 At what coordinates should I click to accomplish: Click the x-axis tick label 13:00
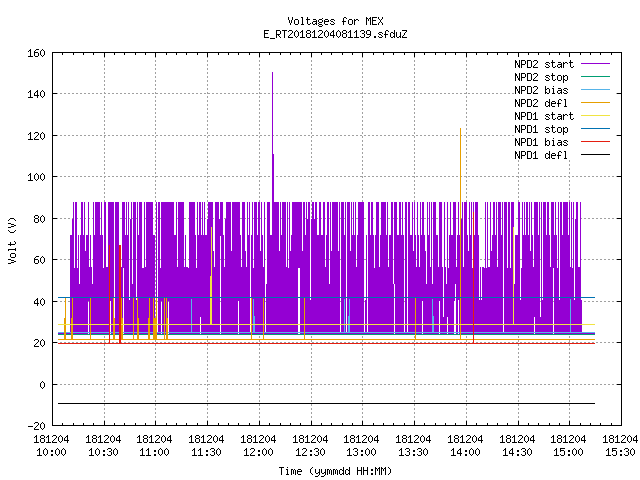pyautogui.click(x=362, y=453)
